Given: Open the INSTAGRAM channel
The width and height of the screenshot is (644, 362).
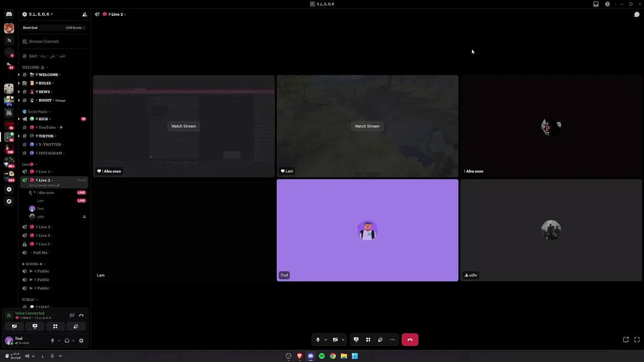Looking at the screenshot, I should [54, 153].
